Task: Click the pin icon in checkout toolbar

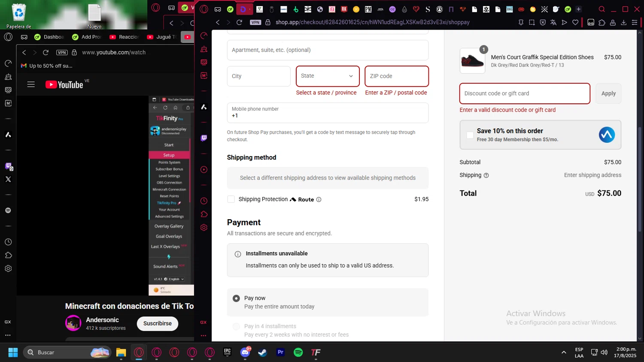Action: (x=521, y=22)
